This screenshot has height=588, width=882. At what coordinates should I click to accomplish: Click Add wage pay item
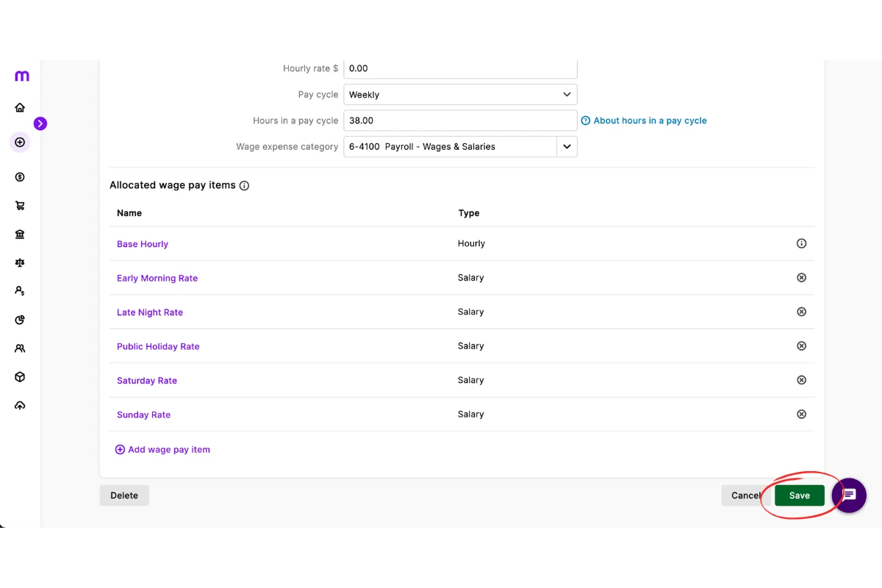coord(162,449)
